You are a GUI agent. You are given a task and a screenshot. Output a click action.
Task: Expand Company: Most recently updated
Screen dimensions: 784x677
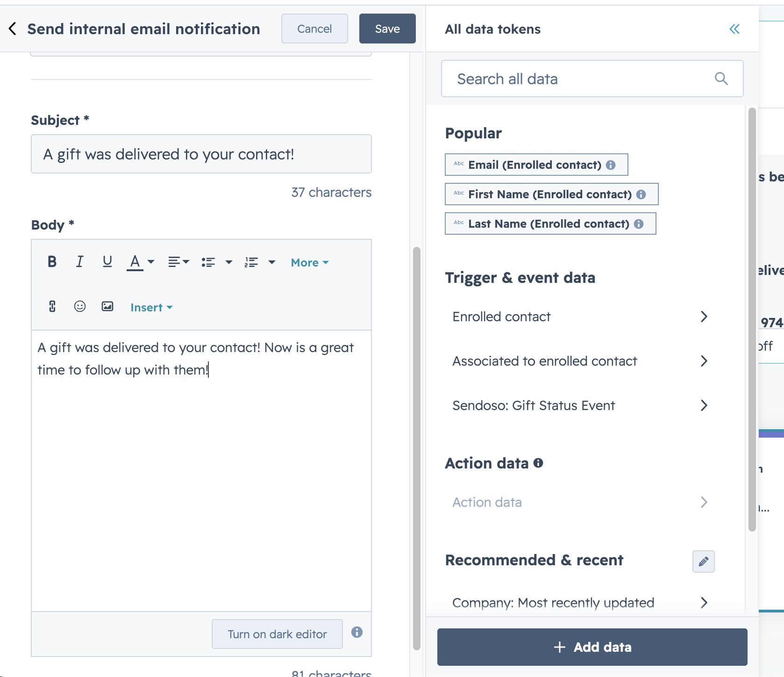579,603
